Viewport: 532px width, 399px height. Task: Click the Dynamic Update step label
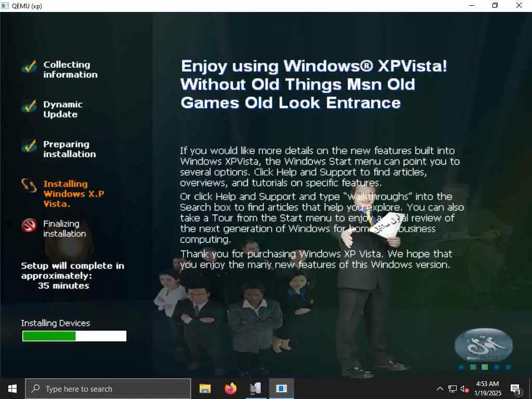pyautogui.click(x=63, y=109)
